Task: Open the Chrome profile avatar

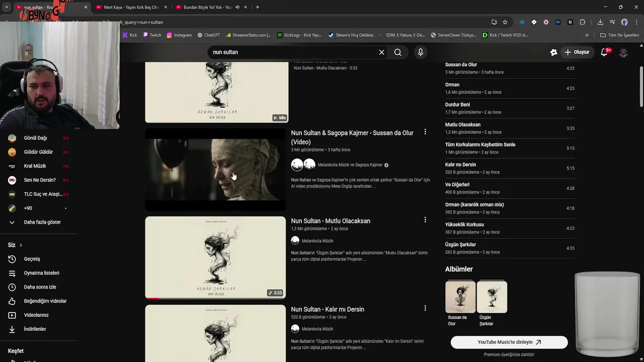Action: coord(624,22)
